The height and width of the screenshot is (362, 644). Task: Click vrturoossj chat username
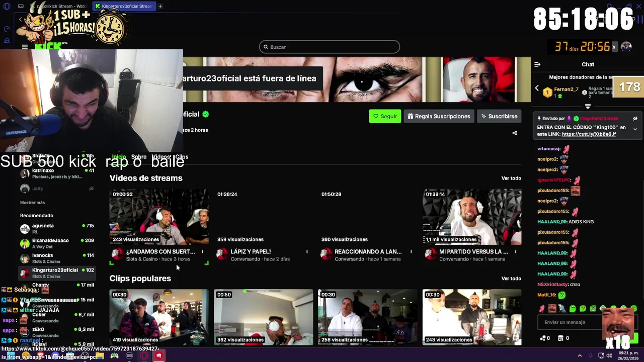tap(549, 149)
